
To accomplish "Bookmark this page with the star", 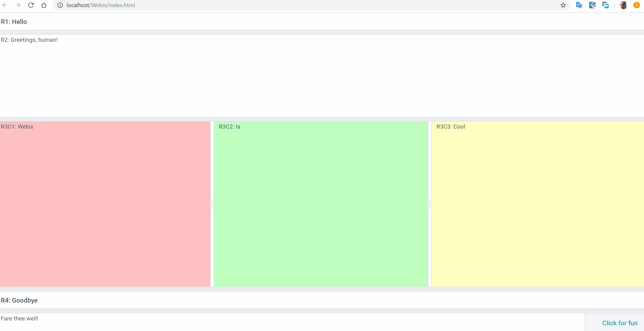I will (x=563, y=5).
